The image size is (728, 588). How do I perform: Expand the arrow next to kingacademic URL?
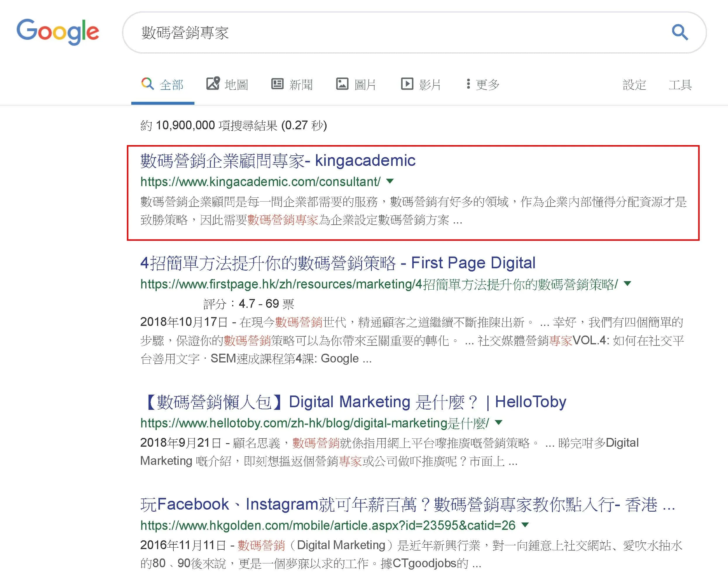390,181
